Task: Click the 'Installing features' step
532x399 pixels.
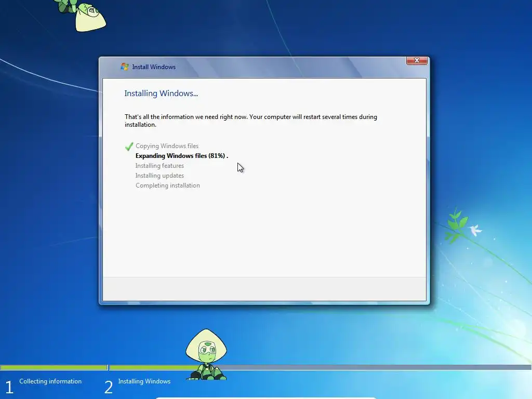Action: [159, 166]
